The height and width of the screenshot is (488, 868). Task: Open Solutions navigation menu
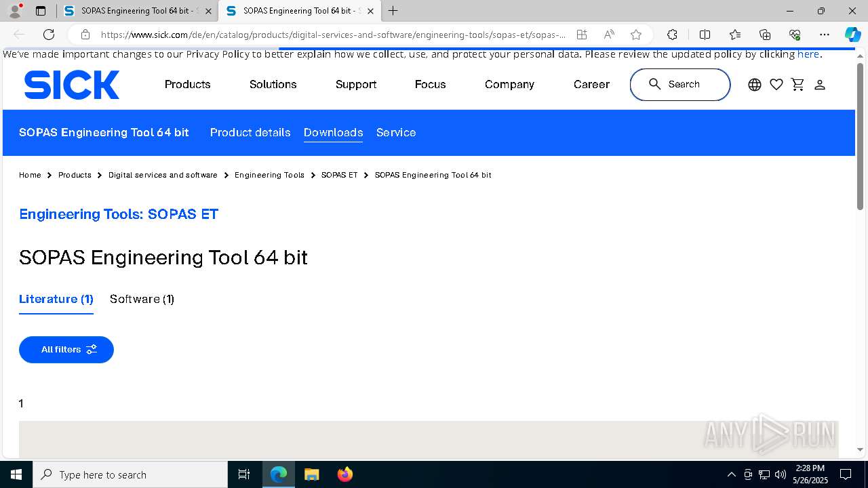pos(273,85)
